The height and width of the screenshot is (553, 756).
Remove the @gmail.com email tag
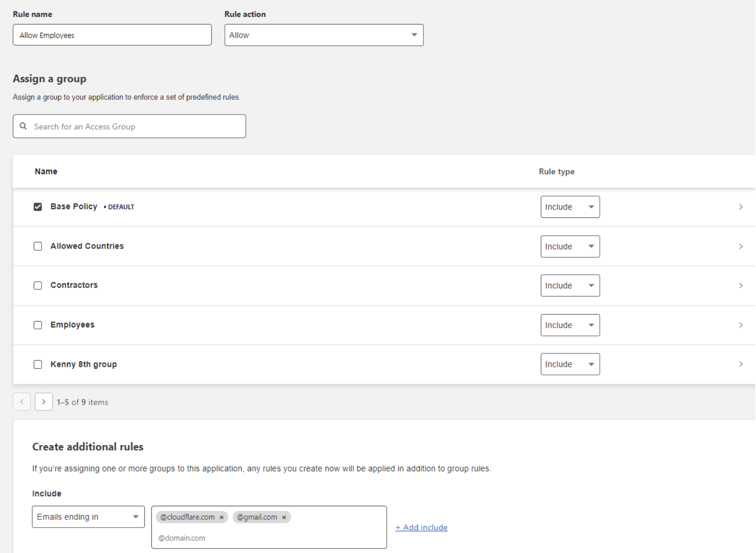click(x=284, y=517)
